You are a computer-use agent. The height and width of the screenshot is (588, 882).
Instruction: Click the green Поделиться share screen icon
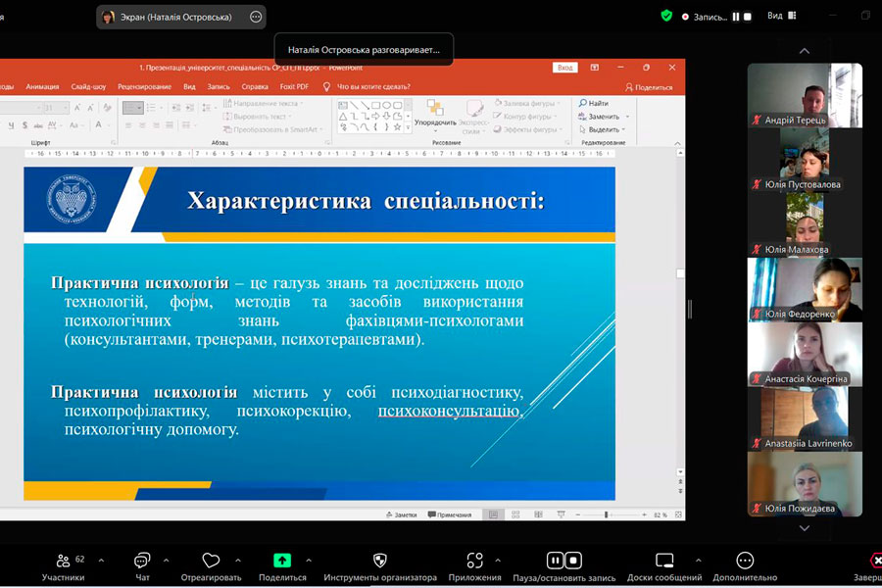282,562
